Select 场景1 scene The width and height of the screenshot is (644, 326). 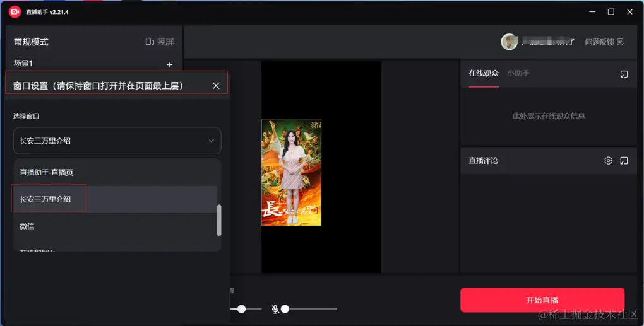[23, 63]
